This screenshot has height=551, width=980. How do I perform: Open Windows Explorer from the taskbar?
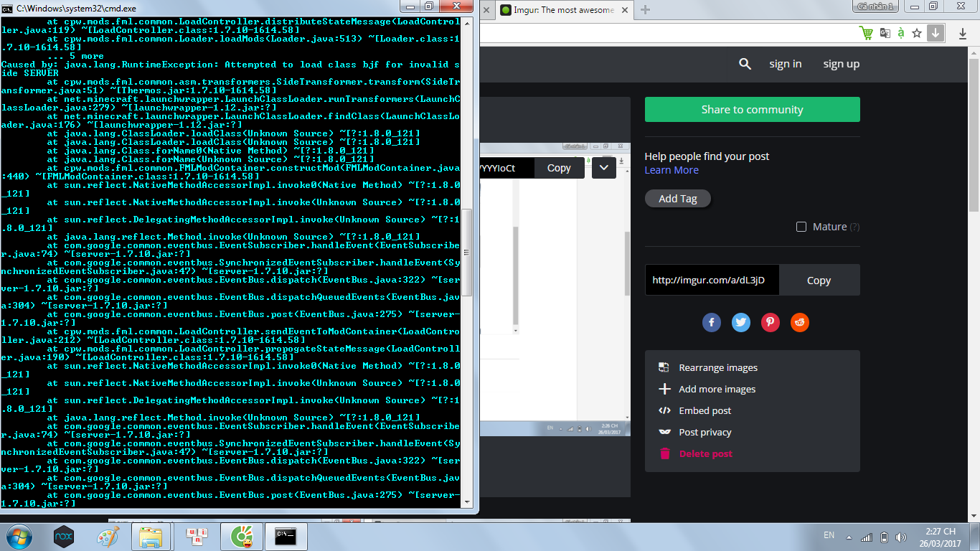coord(151,536)
